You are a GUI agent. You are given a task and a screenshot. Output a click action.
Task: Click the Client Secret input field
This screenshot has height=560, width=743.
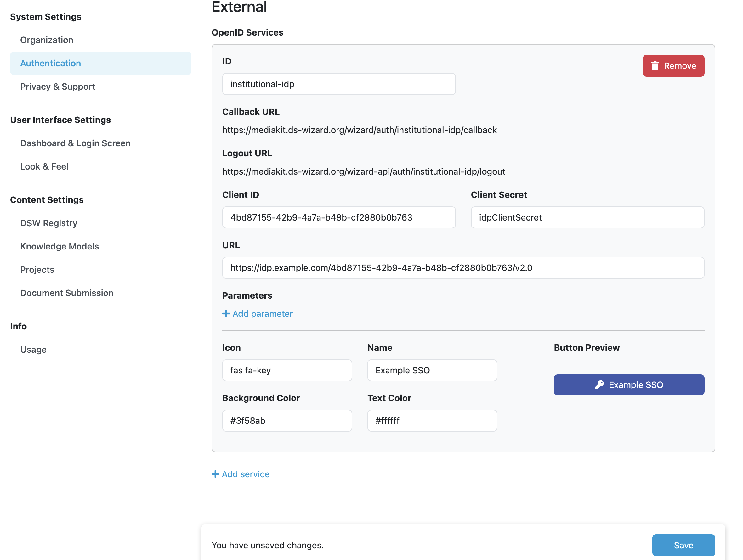(587, 218)
